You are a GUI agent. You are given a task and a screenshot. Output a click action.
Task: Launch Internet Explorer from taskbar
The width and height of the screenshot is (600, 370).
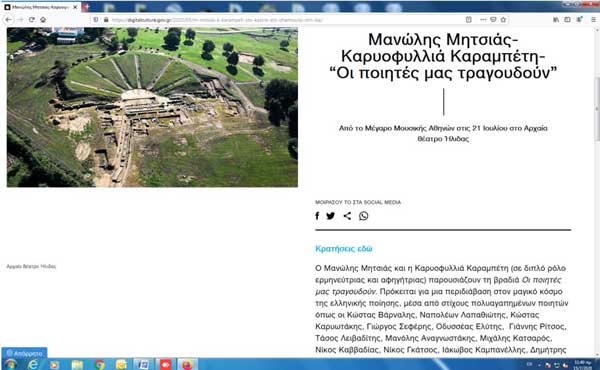[x=33, y=365]
